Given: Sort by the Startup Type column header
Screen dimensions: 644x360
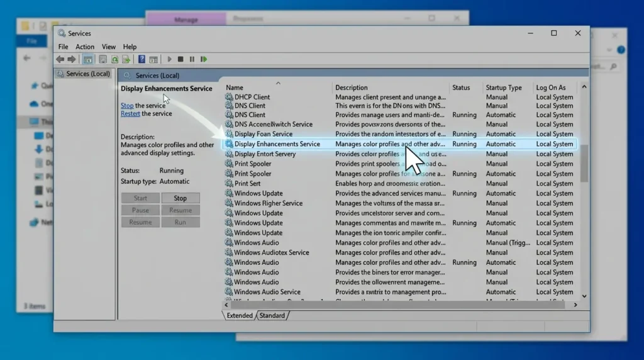Looking at the screenshot, I should 504,87.
